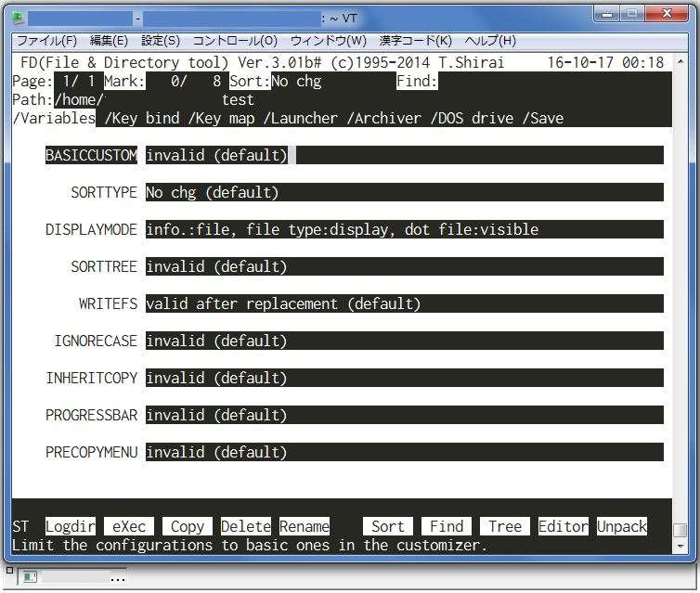This screenshot has height=593, width=700.
Task: Click the Copy function key
Action: 188,526
